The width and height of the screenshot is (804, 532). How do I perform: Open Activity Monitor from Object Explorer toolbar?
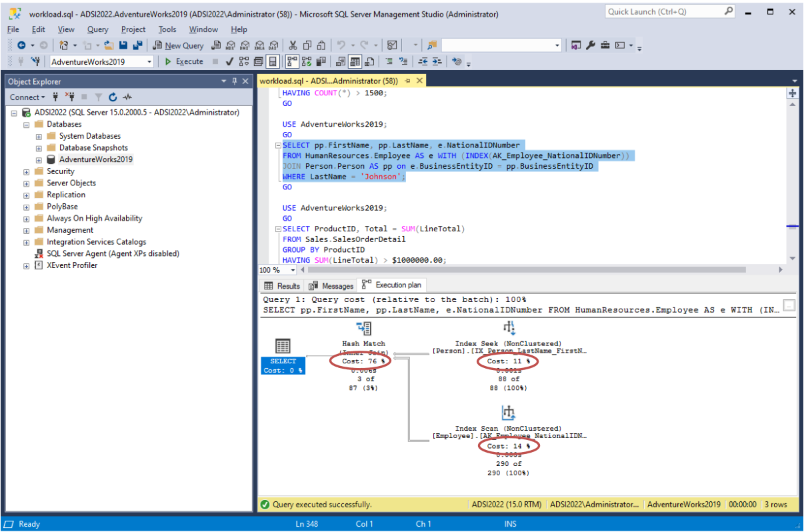point(127,97)
